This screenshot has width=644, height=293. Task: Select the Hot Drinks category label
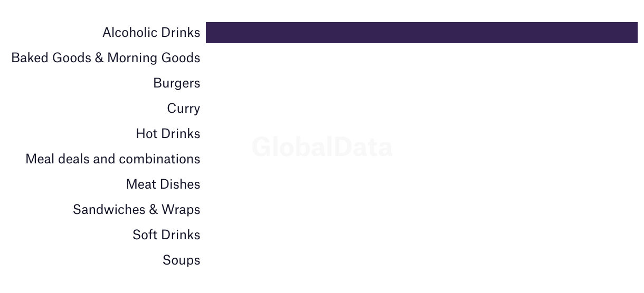click(x=168, y=134)
